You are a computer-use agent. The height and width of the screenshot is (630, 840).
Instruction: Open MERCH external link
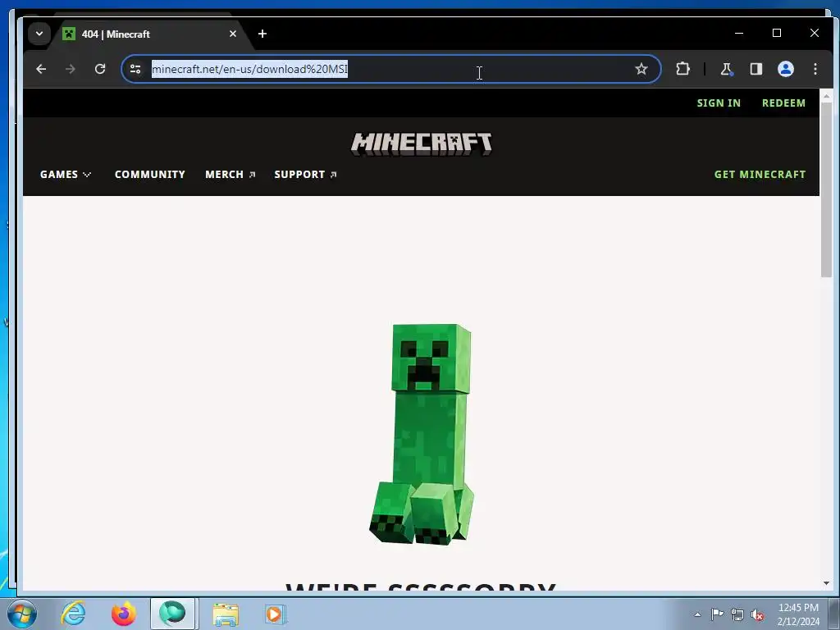click(x=231, y=175)
